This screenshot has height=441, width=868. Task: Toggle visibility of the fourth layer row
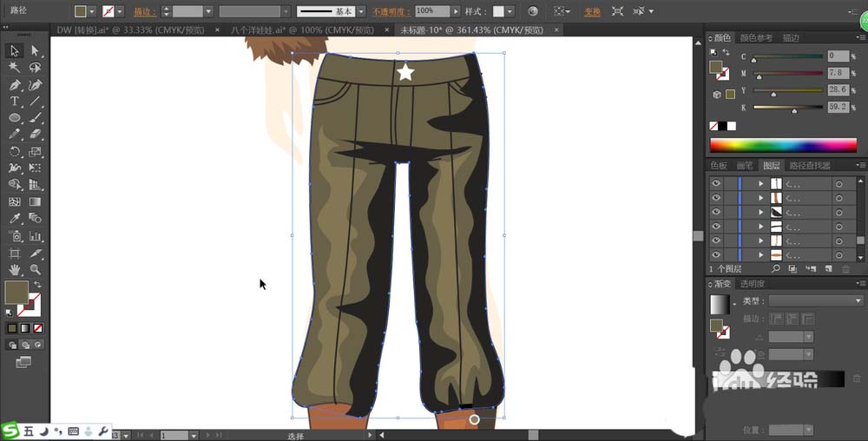[x=716, y=227]
